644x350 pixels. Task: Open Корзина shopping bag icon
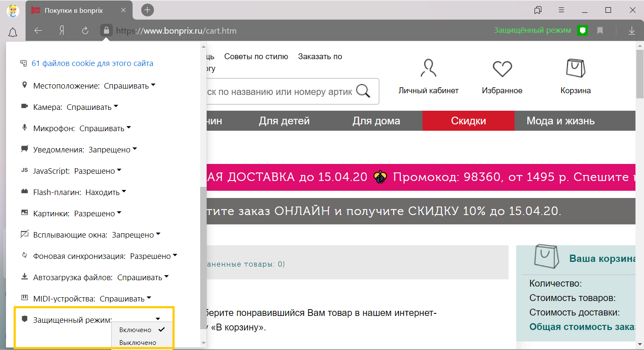[x=576, y=68]
